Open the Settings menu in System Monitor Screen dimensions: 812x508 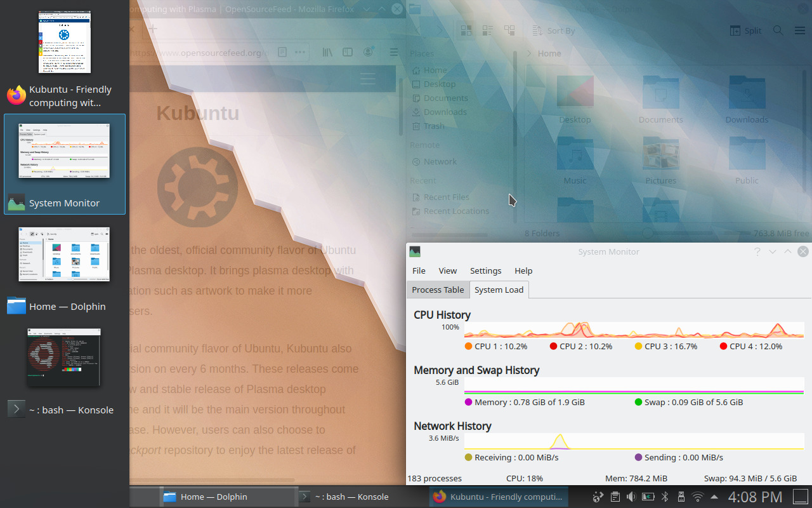(485, 271)
